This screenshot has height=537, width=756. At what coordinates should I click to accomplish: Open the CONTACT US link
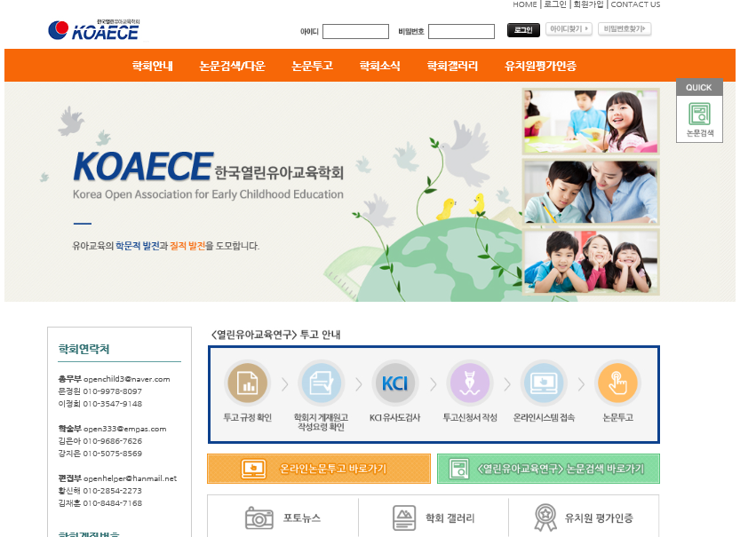tap(635, 4)
